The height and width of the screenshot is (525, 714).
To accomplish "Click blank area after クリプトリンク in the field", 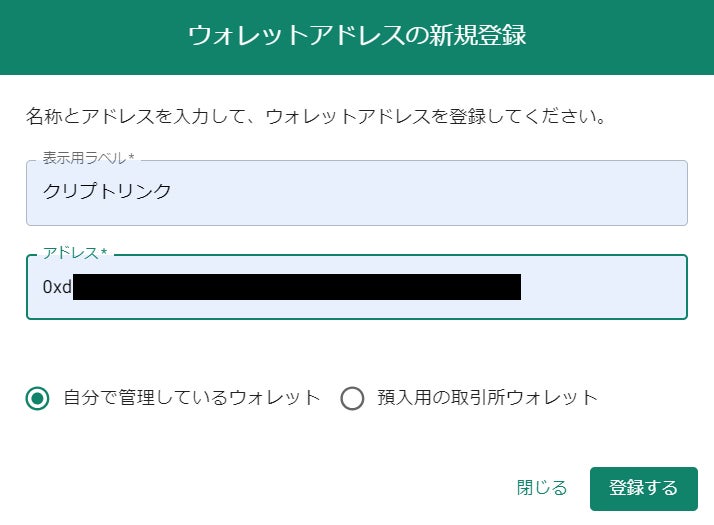I will tap(430, 191).
